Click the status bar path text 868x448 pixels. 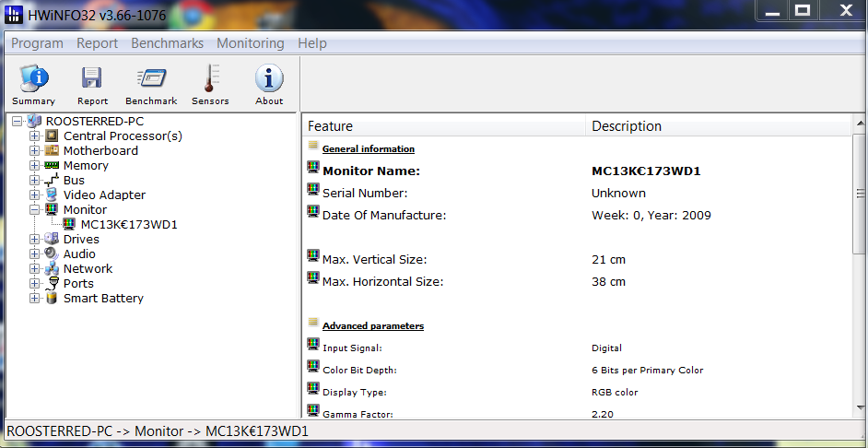pyautogui.click(x=158, y=430)
